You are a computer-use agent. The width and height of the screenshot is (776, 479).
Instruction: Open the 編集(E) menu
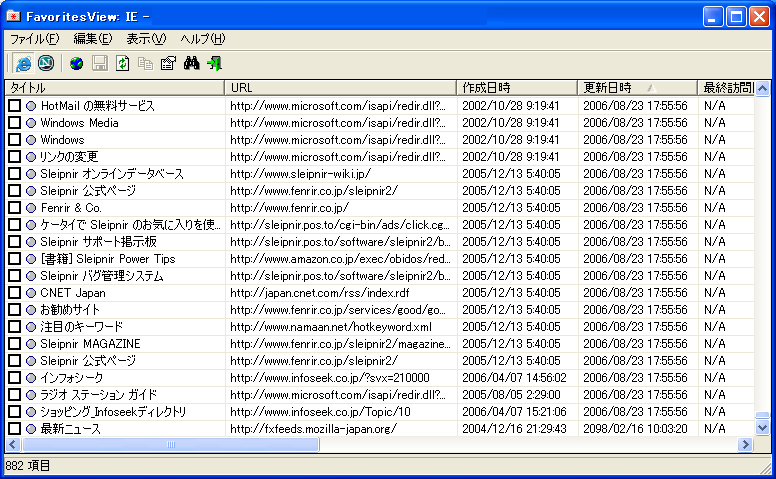(93, 39)
